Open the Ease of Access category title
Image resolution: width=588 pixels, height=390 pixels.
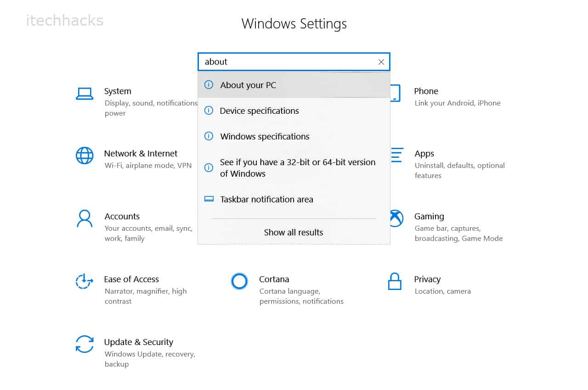click(x=131, y=279)
